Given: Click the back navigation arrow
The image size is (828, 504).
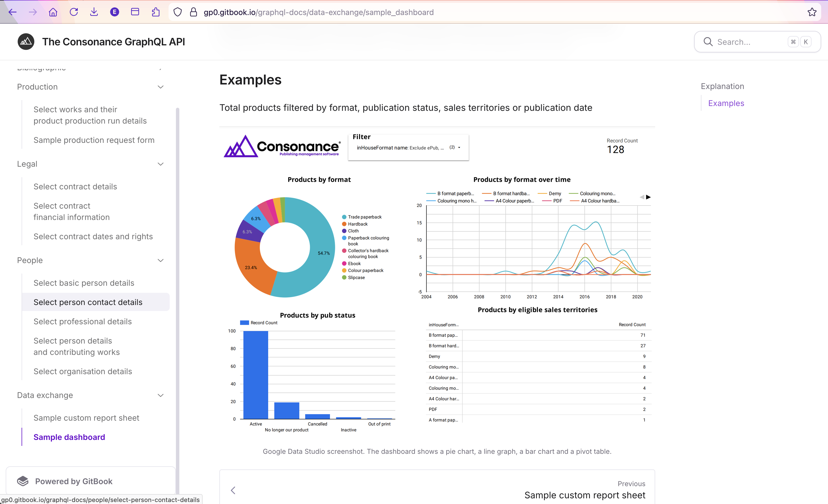Looking at the screenshot, I should [12, 12].
